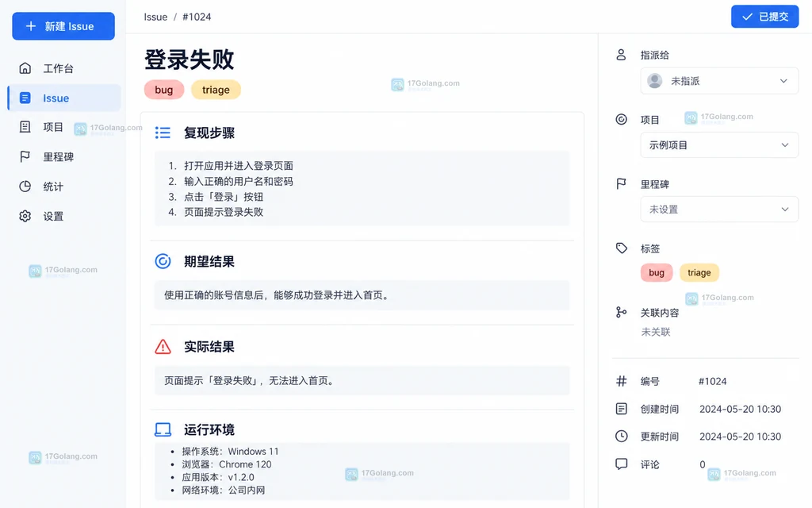Image resolution: width=812 pixels, height=508 pixels.
Task: Click the 编号 hash icon
Action: (621, 382)
